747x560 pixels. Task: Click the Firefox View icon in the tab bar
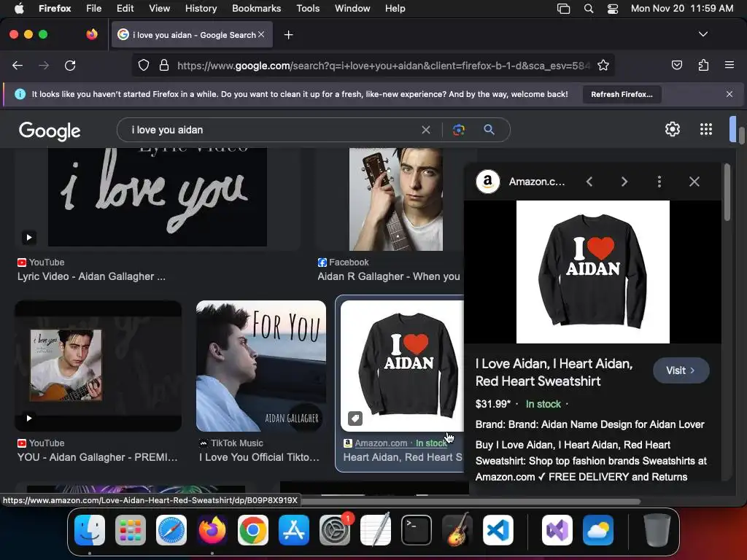point(92,34)
